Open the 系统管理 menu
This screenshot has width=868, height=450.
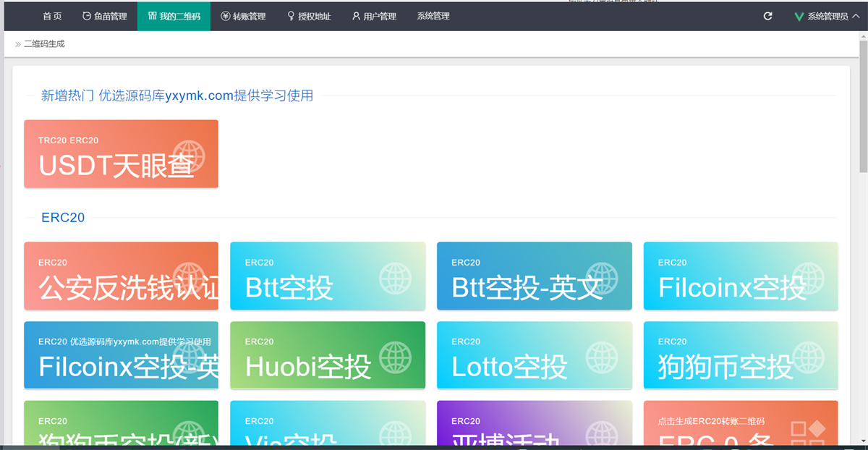pos(432,16)
